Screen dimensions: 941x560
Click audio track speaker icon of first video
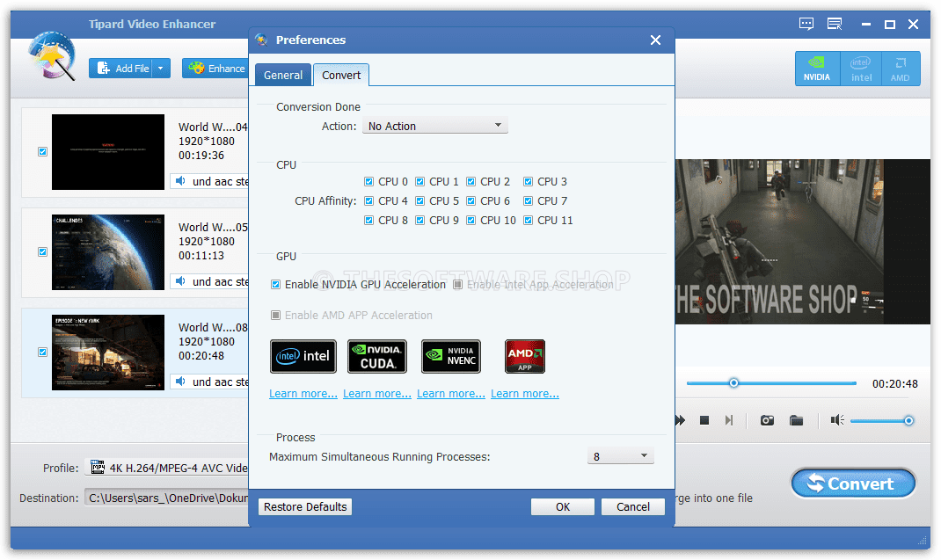pyautogui.click(x=180, y=181)
